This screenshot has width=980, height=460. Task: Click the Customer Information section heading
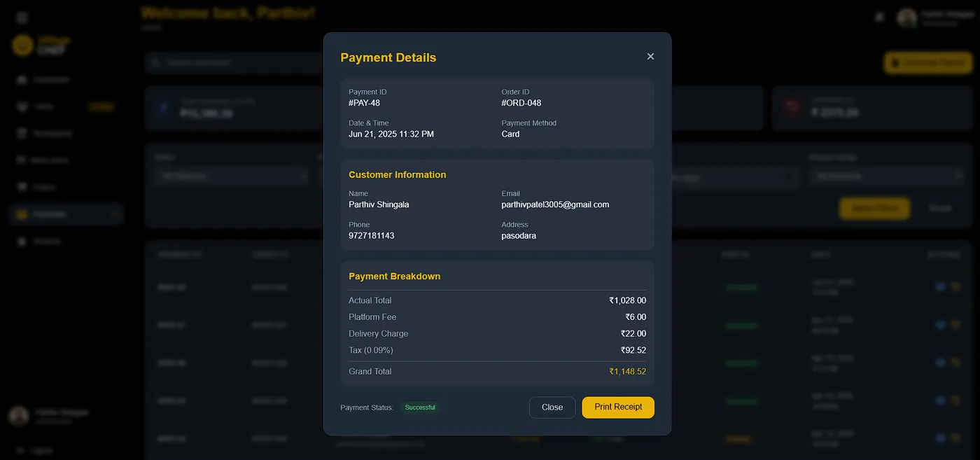click(x=398, y=175)
